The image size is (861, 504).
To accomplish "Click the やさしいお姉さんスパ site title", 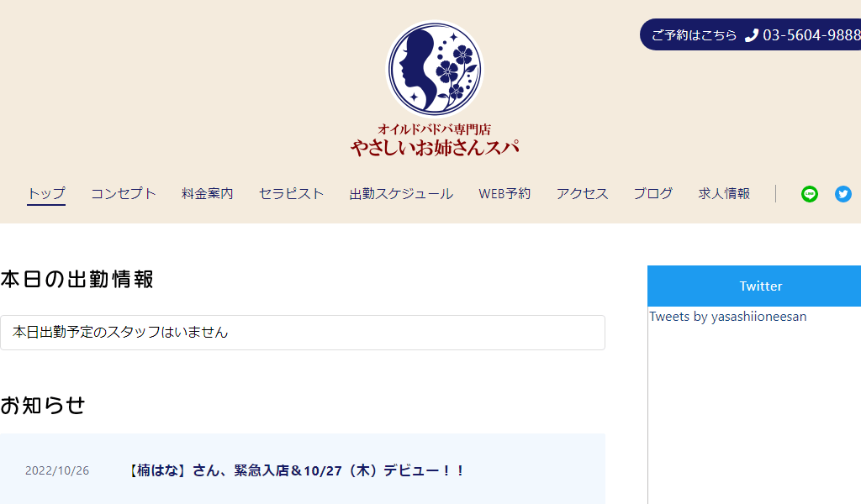I will (x=435, y=148).
